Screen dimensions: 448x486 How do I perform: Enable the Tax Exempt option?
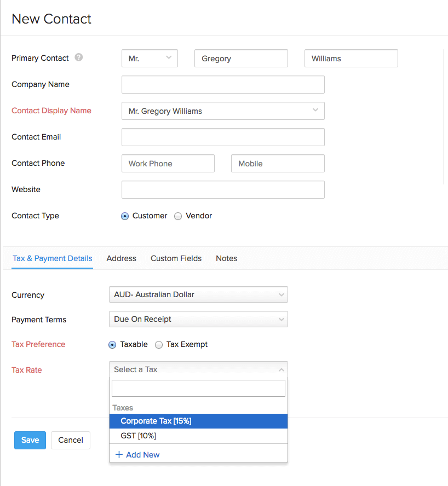[x=159, y=344]
